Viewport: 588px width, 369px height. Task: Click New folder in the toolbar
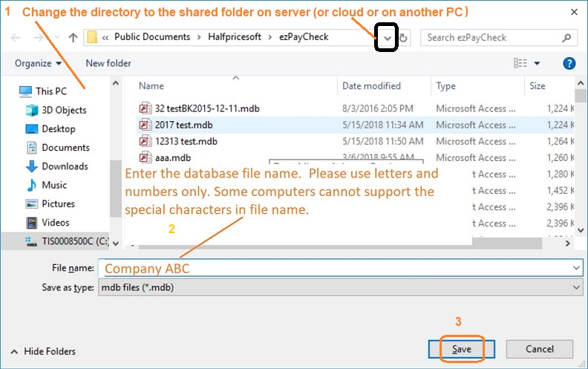[x=108, y=64]
